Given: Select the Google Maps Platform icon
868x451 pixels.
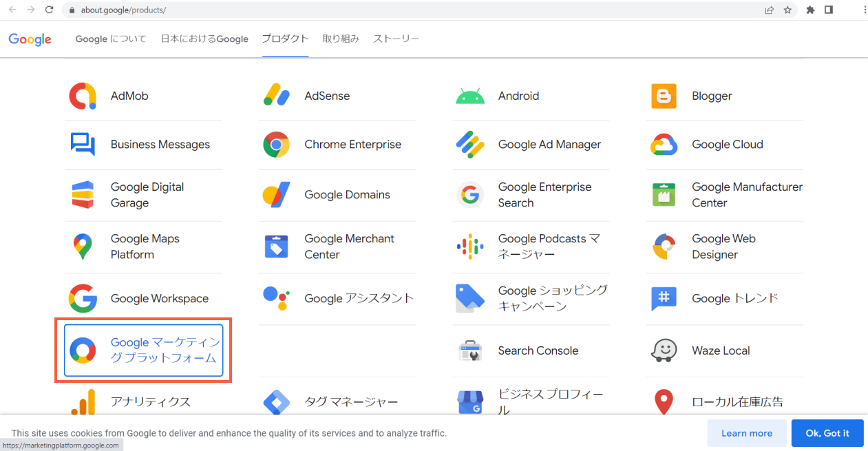Looking at the screenshot, I should 83,248.
